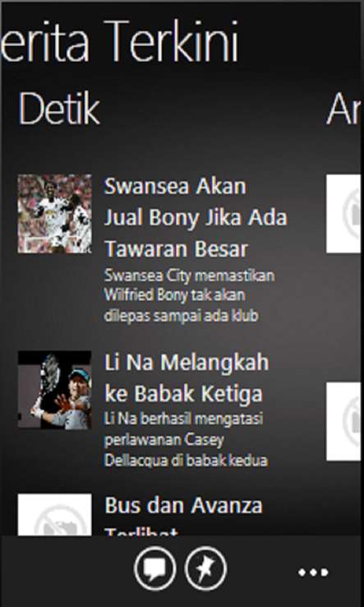Open the three-dot more options menu

[313, 572]
